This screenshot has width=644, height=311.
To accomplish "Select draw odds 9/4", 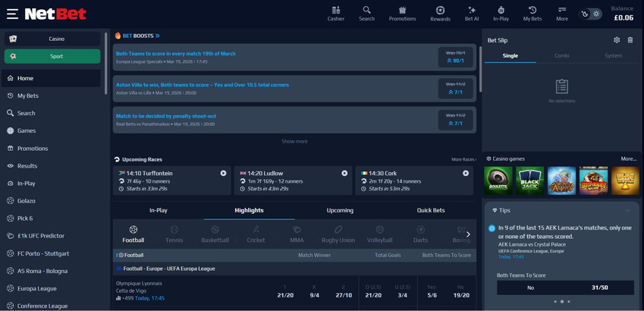I will click(314, 291).
